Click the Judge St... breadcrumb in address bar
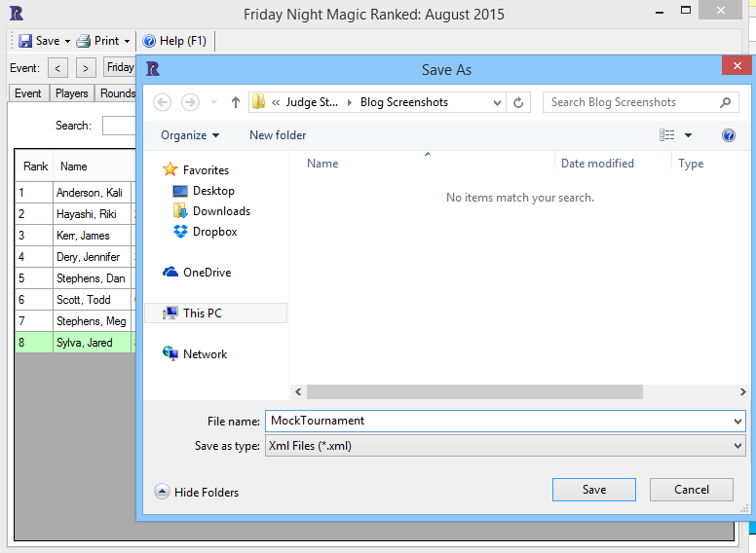The width and height of the screenshot is (756, 553). tap(312, 102)
